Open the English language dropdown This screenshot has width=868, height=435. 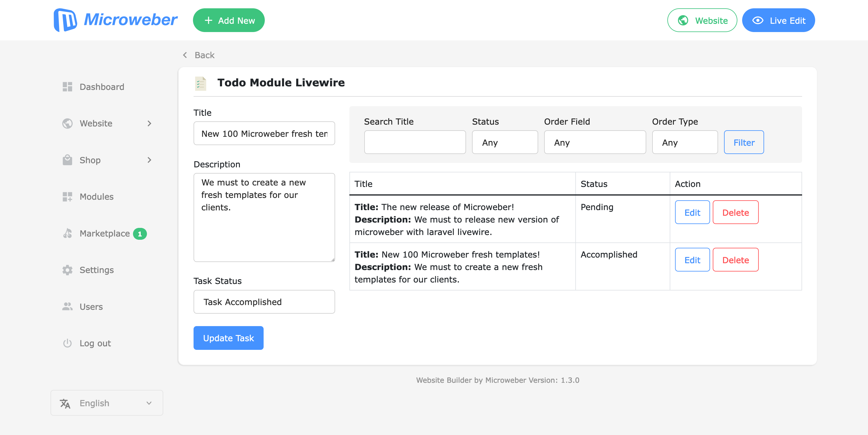tap(107, 403)
